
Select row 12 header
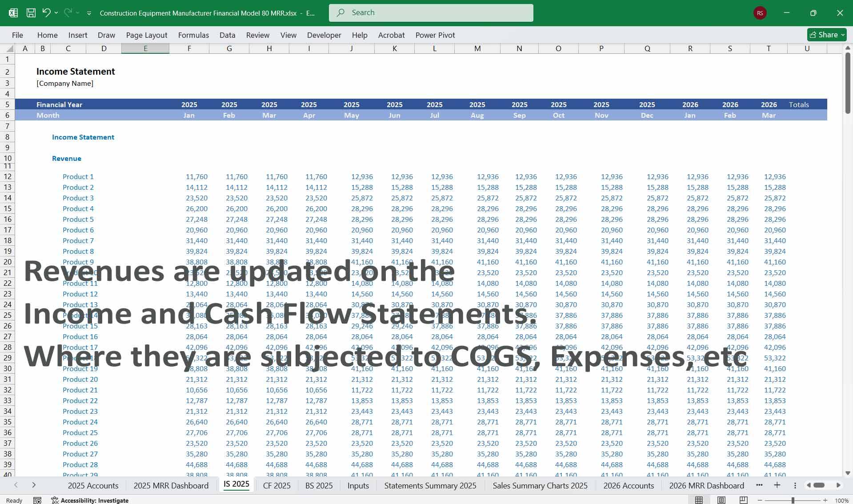pyautogui.click(x=8, y=176)
